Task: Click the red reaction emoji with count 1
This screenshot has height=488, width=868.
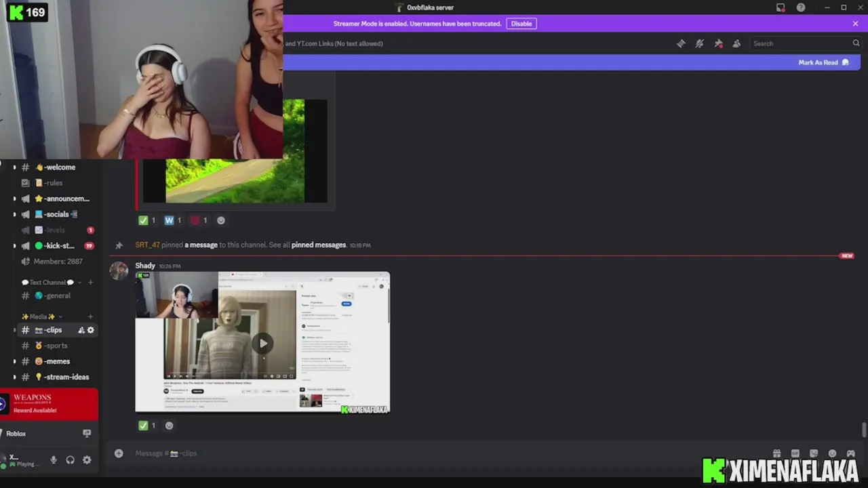Action: [x=199, y=220]
